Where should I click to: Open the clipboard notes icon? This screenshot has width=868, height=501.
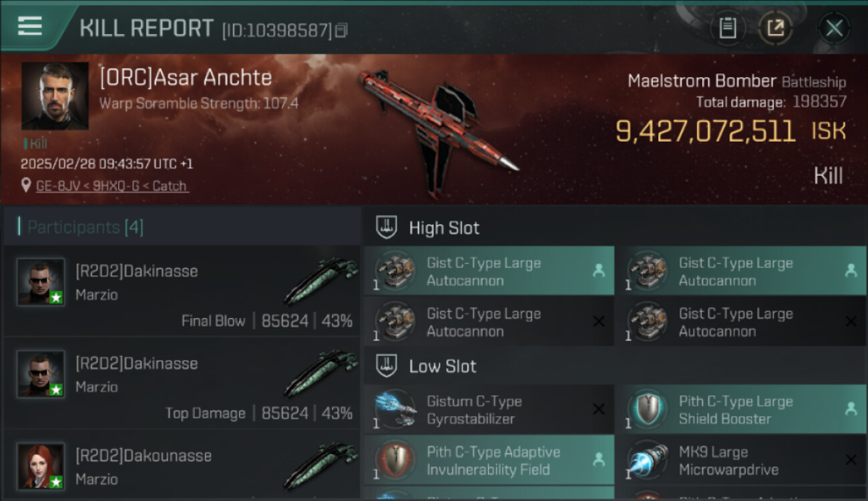pos(727,28)
